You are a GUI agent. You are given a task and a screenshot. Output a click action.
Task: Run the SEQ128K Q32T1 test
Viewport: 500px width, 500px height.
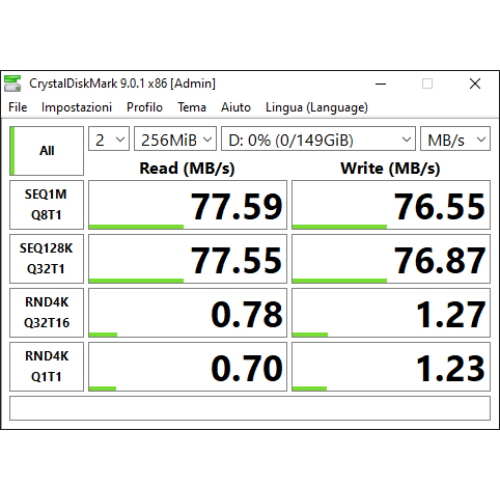(46, 259)
